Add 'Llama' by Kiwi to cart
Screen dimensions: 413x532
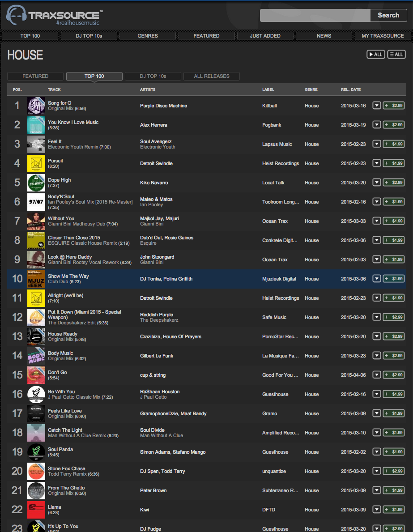pos(394,510)
